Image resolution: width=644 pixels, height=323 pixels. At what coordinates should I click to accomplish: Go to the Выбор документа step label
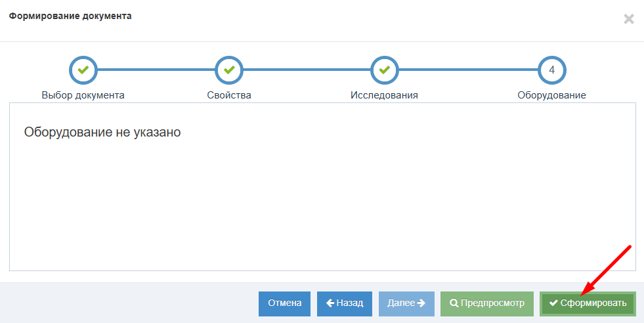(x=83, y=95)
